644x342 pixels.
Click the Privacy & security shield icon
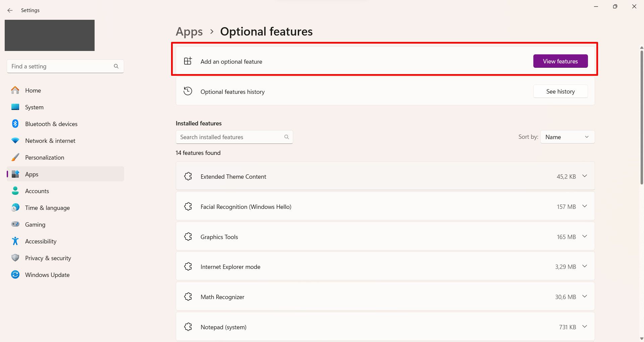tap(15, 258)
